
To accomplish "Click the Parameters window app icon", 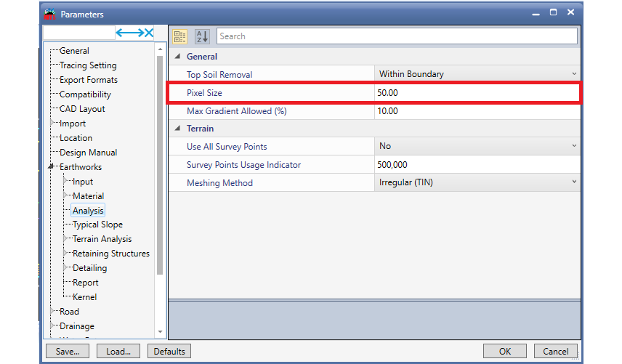I will tap(50, 14).
